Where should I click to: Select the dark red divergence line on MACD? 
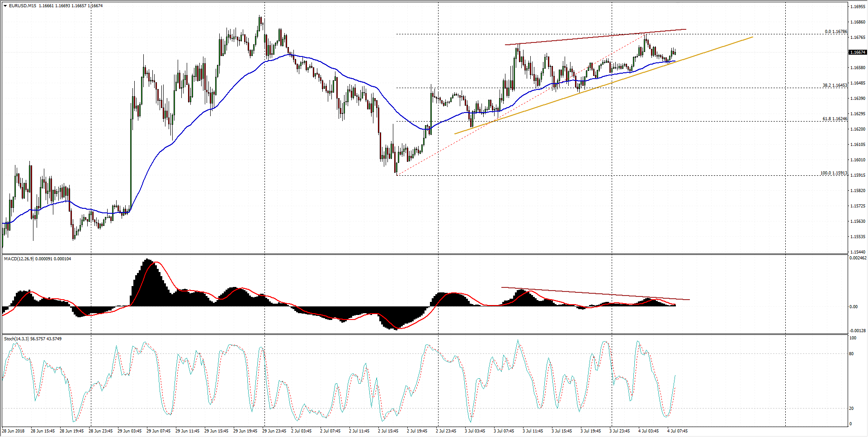tap(588, 293)
